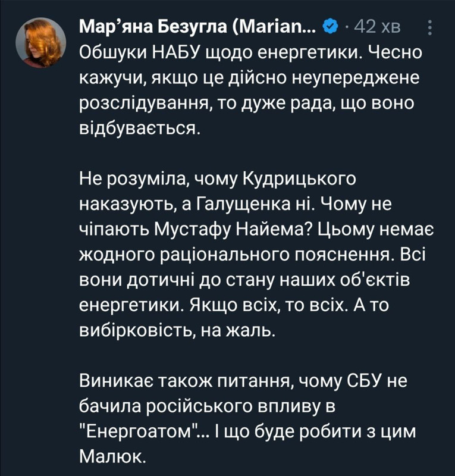Click the name Кудрицького in the tweet
Image resolution: width=455 pixels, height=476 pixels.
click(x=300, y=180)
